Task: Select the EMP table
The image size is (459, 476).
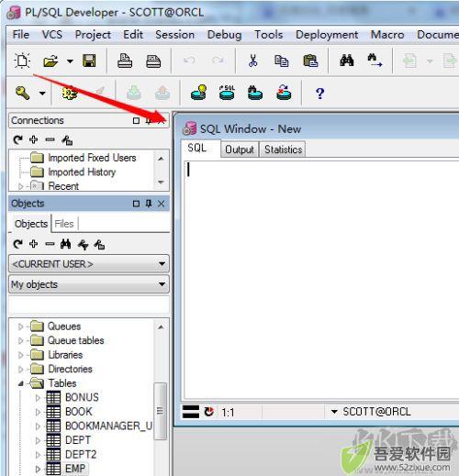Action: [x=75, y=469]
